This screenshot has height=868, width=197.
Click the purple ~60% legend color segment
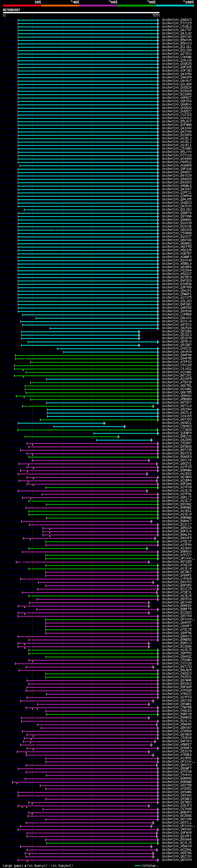tap(99, 6)
